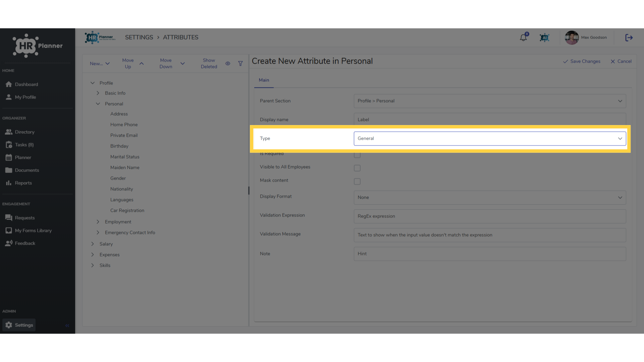Image resolution: width=644 pixels, height=362 pixels.
Task: Select the Main tab
Action: [x=264, y=80]
